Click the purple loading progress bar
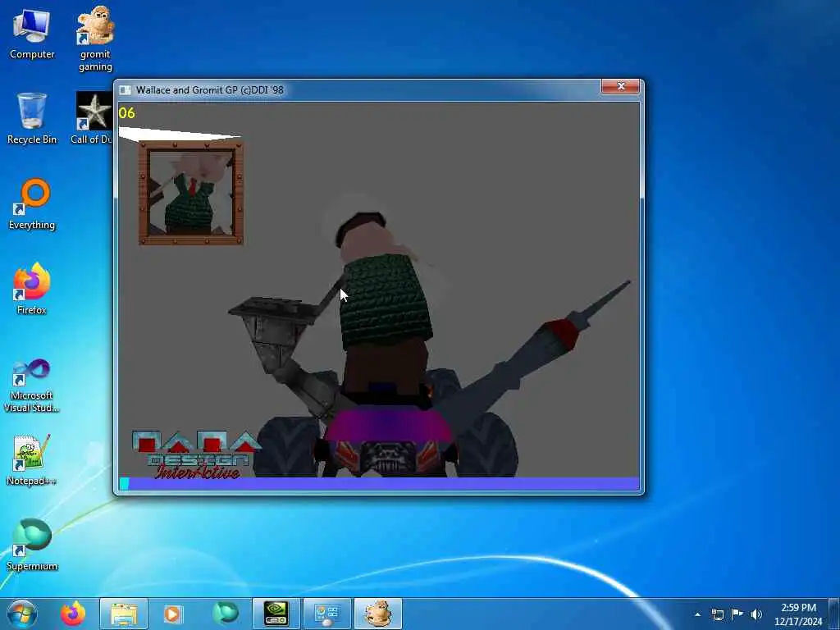Screen dimensions: 840x630 [x=379, y=484]
